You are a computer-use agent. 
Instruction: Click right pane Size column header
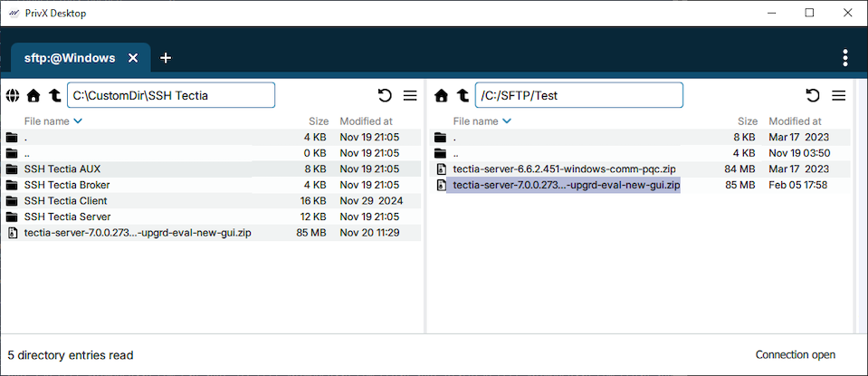click(748, 121)
